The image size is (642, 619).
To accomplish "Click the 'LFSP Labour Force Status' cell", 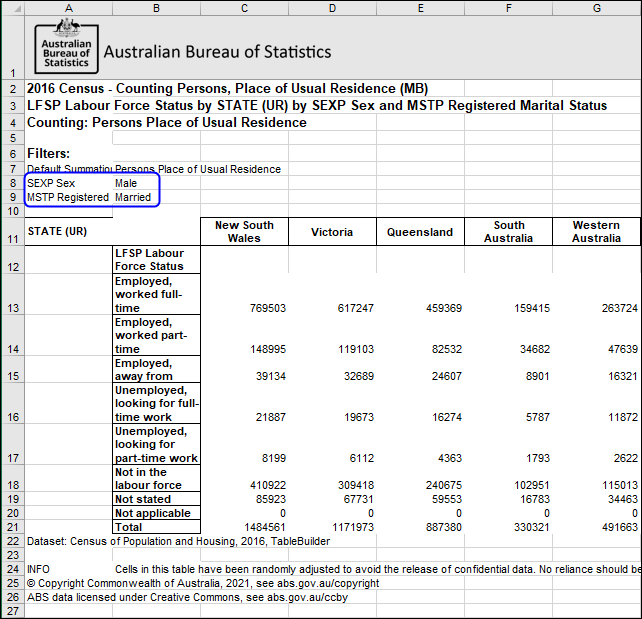I will [156, 260].
